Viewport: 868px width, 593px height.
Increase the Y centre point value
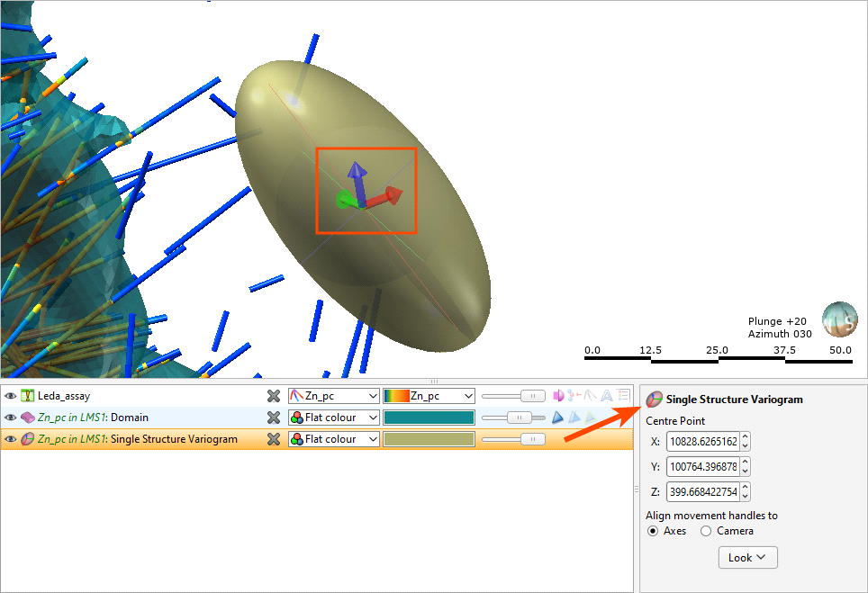coord(746,462)
